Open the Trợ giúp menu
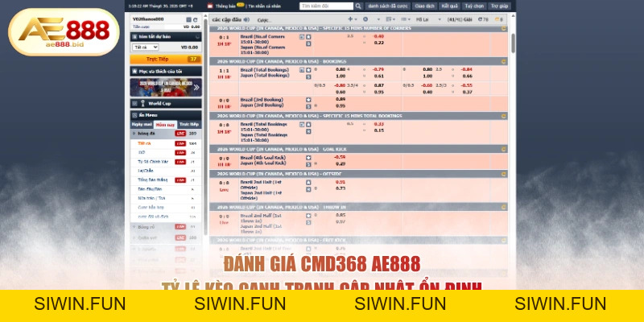This screenshot has height=322, width=644. 499,6
